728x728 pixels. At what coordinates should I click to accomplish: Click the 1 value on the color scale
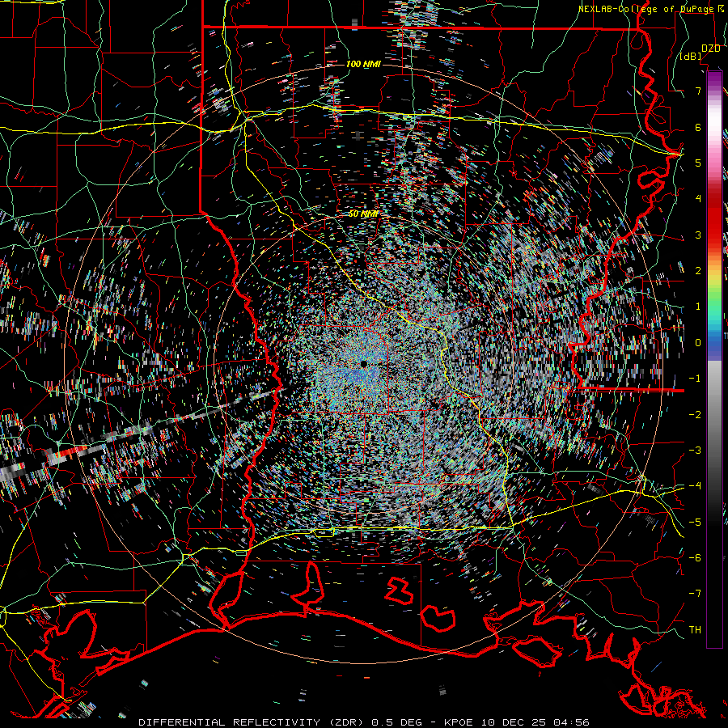(x=698, y=307)
